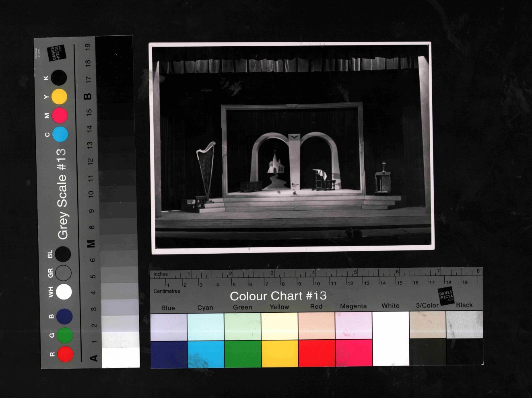Click the cyan circle labeled C

pyautogui.click(x=60, y=134)
